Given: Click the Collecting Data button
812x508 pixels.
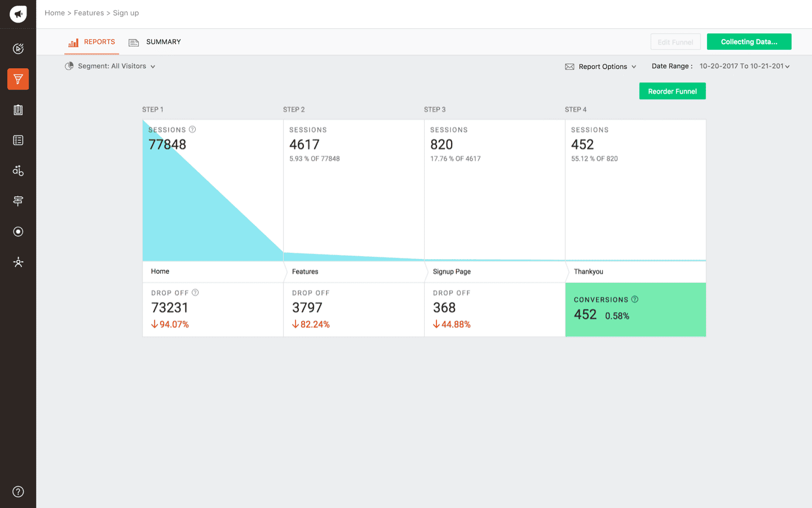Looking at the screenshot, I should pyautogui.click(x=749, y=42).
